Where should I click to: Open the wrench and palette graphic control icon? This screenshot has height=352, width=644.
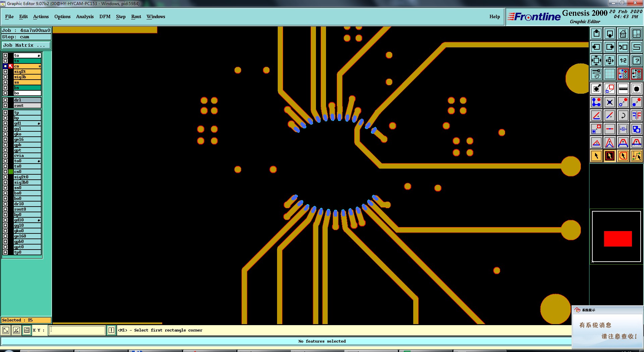(x=596, y=74)
